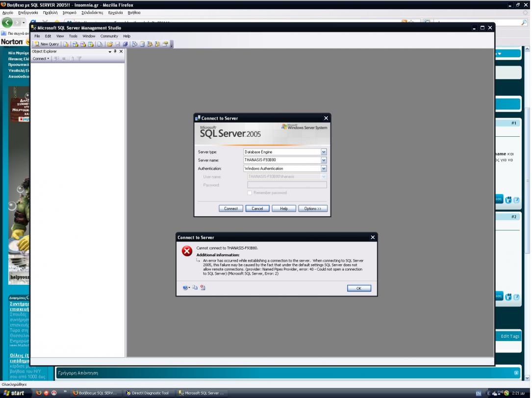
Task: Click the Server name field THANASIS-F93B80
Action: coord(282,160)
